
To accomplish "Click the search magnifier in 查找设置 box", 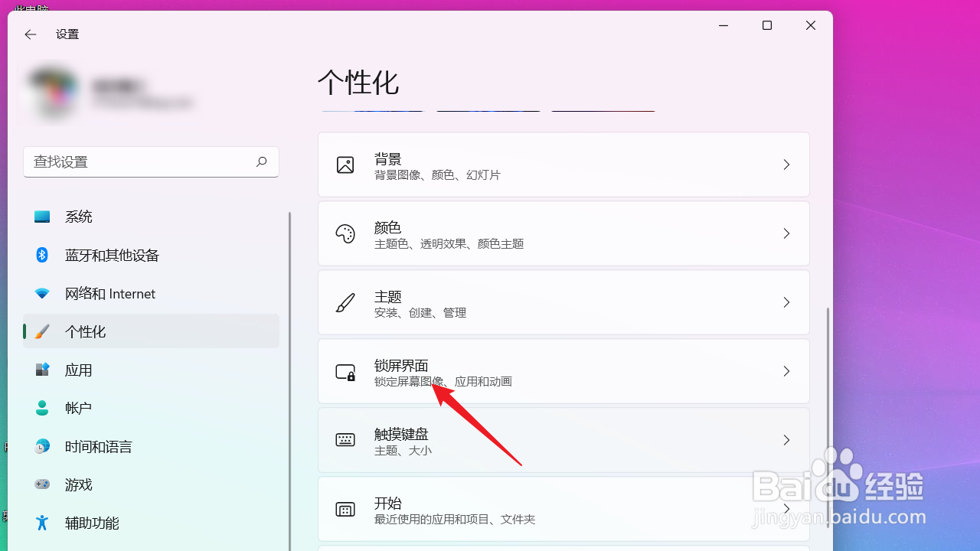I will pos(261,161).
